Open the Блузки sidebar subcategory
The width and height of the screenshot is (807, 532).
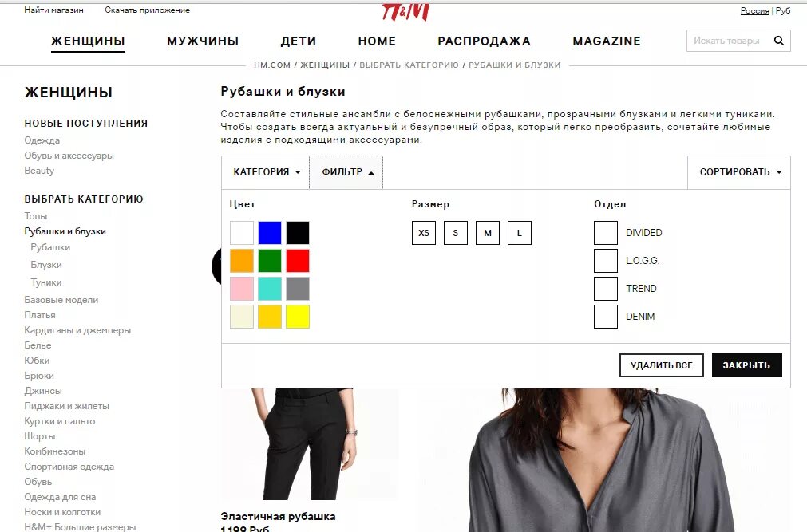[x=46, y=265]
